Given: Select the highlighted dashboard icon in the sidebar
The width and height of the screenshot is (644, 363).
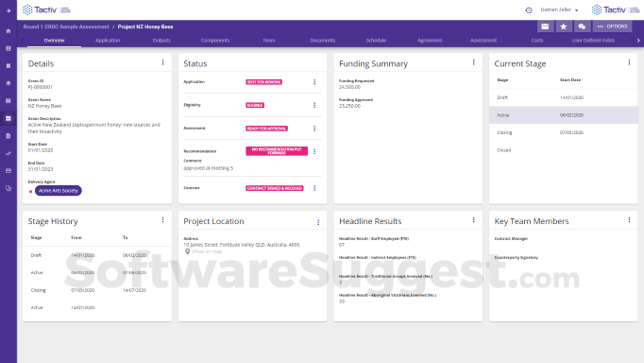Looking at the screenshot, I should coord(8,118).
